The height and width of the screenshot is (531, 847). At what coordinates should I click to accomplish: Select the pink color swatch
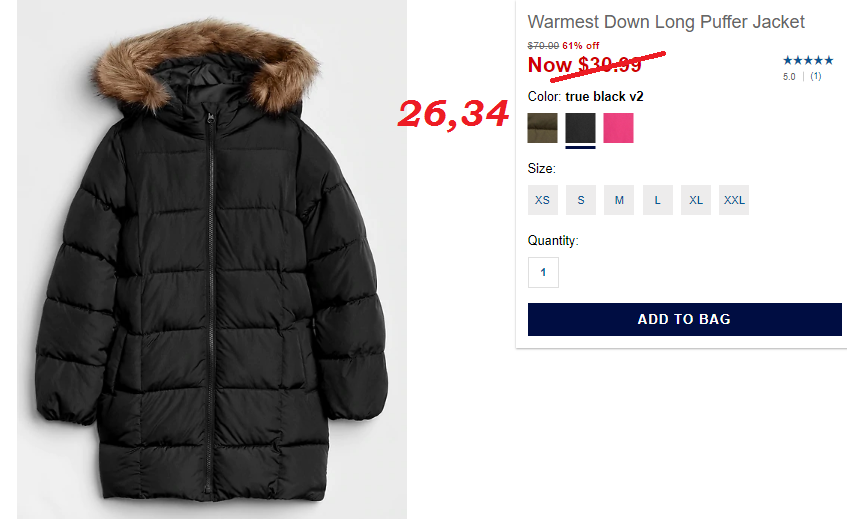point(619,128)
